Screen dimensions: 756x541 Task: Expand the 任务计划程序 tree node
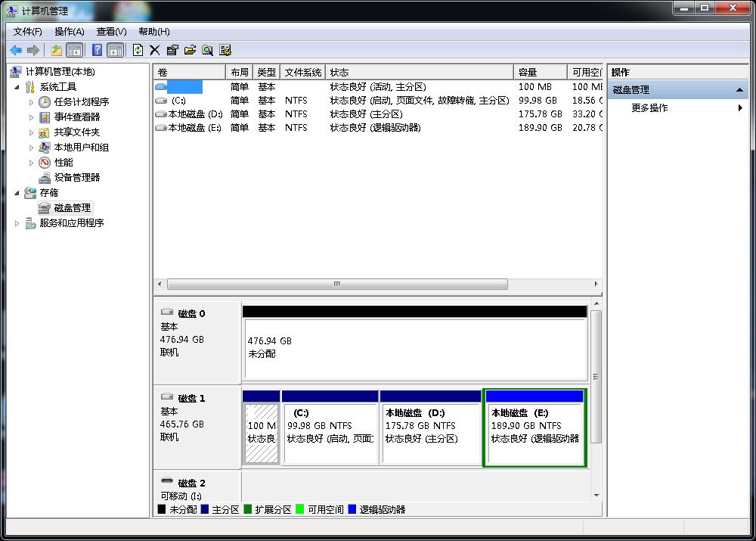(32, 102)
